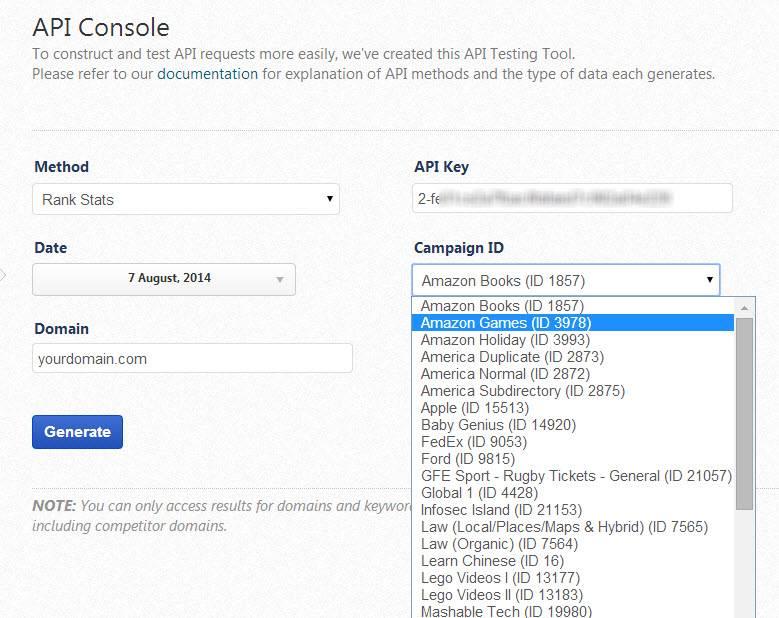The image size is (779, 618).
Task: Collapse the Campaign ID dropdown
Action: click(565, 280)
